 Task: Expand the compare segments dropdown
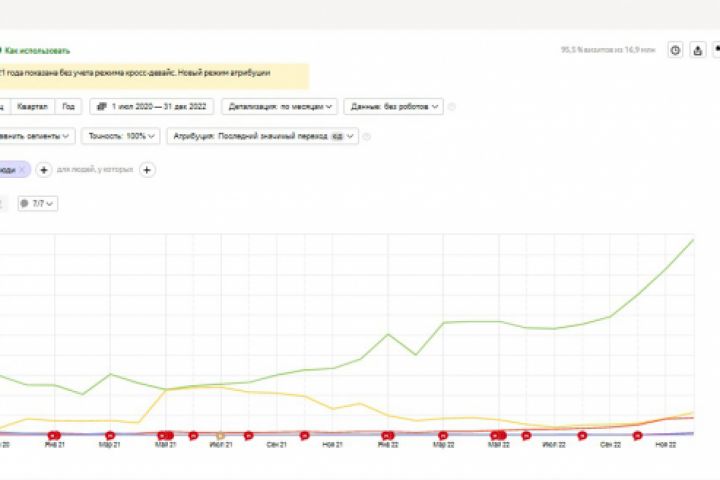[x=38, y=136]
